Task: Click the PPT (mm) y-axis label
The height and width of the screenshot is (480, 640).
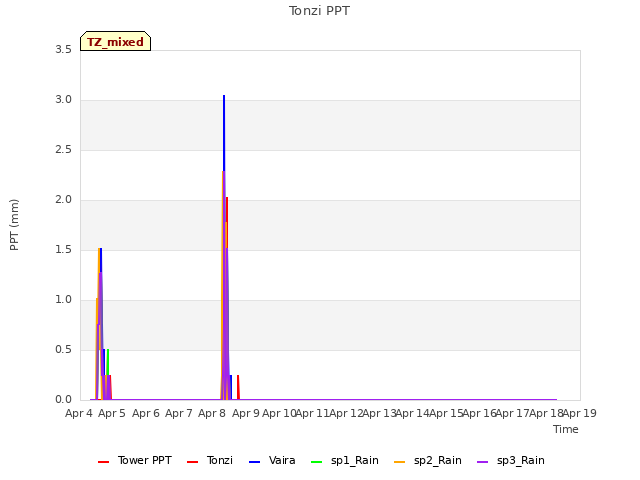Action: [x=14, y=225]
